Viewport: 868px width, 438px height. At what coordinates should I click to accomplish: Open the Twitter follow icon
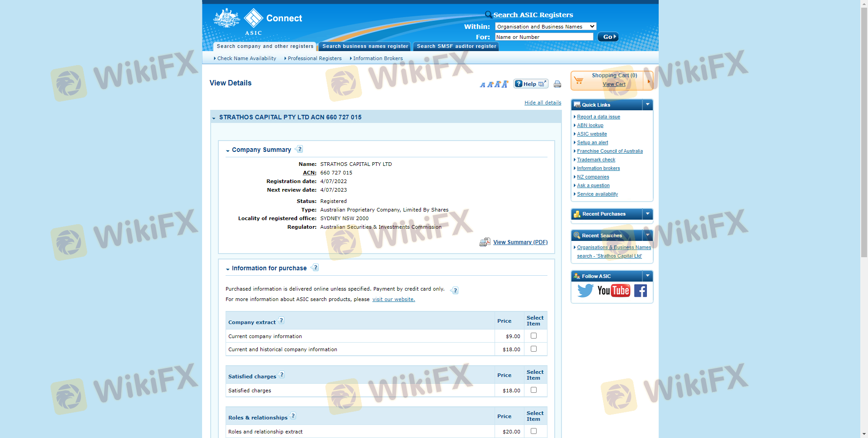[x=585, y=290]
